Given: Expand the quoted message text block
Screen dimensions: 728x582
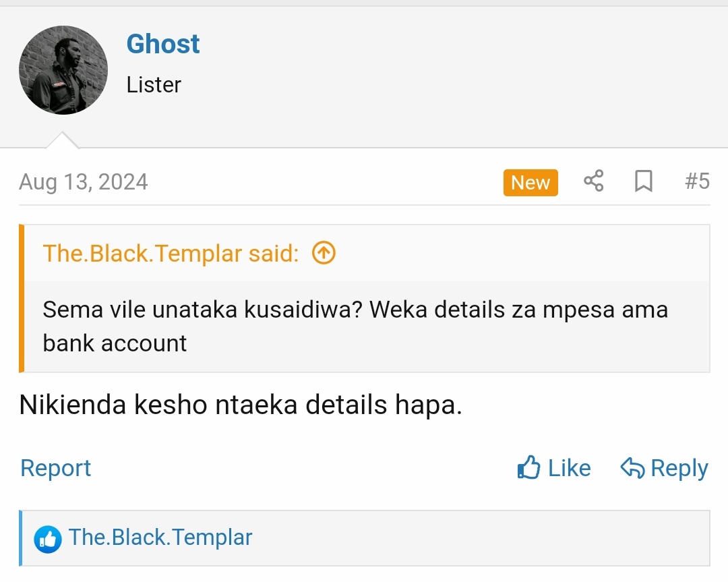Looking at the screenshot, I should click(x=367, y=326).
